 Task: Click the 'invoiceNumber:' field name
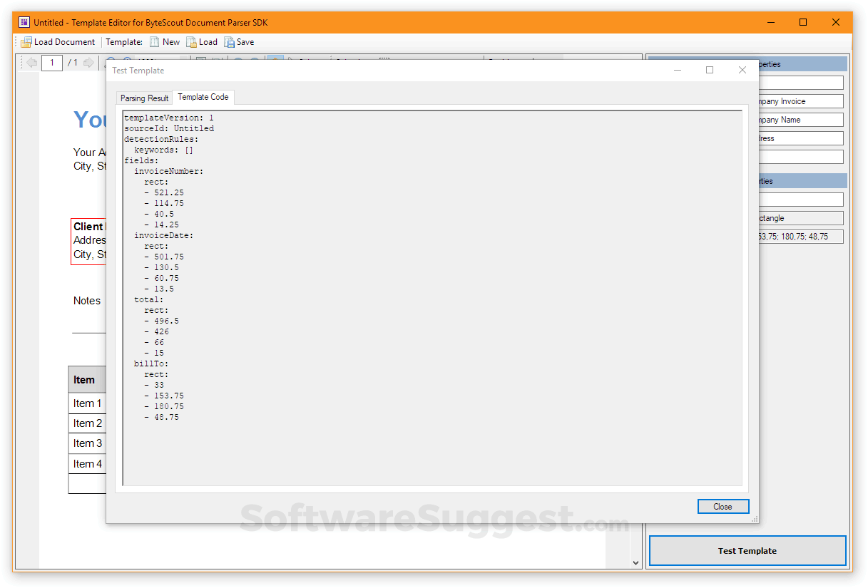pos(169,171)
